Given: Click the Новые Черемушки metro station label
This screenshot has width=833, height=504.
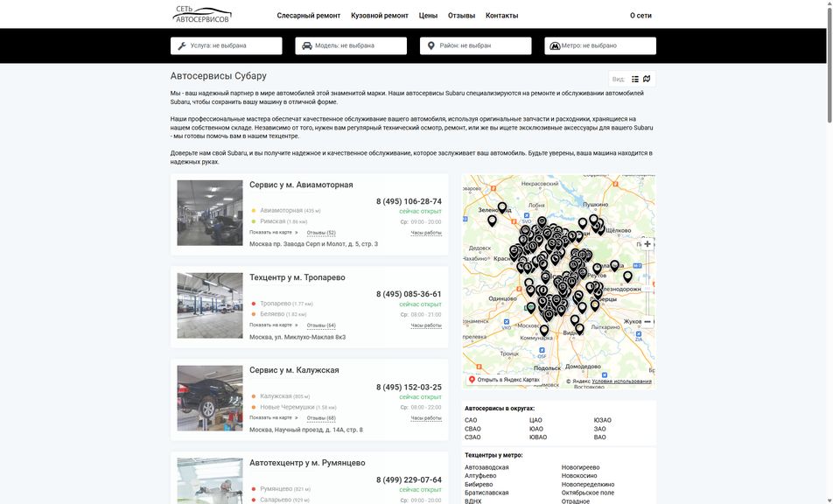Looking at the screenshot, I should pyautogui.click(x=287, y=408).
